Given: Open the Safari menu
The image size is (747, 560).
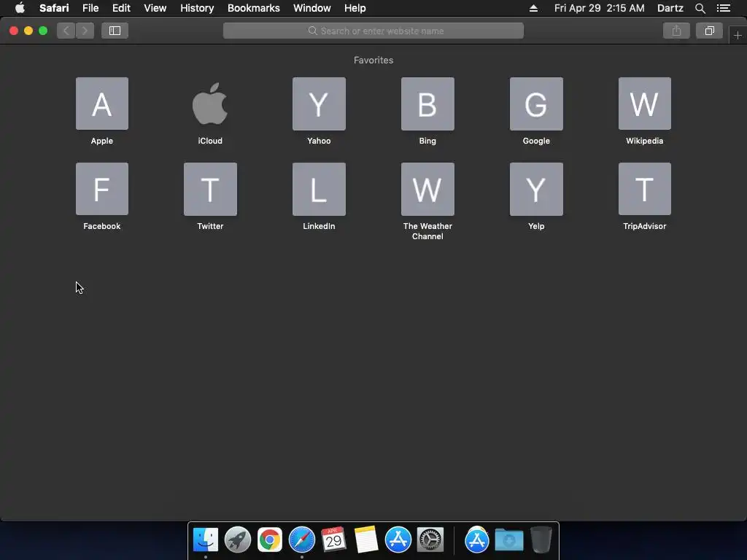Looking at the screenshot, I should click(x=54, y=8).
